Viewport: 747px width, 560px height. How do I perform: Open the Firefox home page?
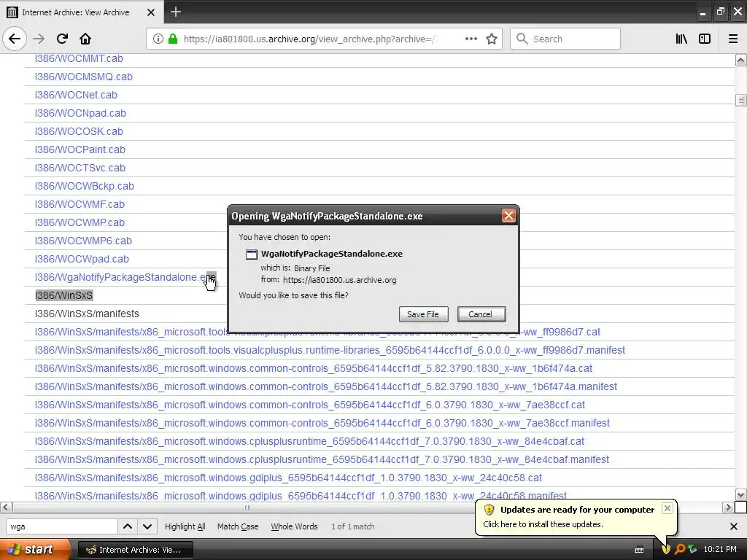(x=85, y=39)
